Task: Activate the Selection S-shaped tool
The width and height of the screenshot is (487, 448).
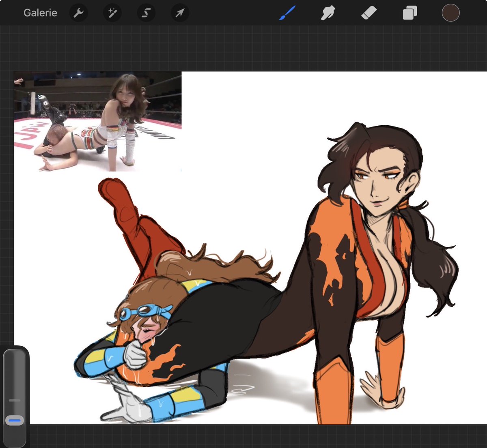Action: [146, 13]
